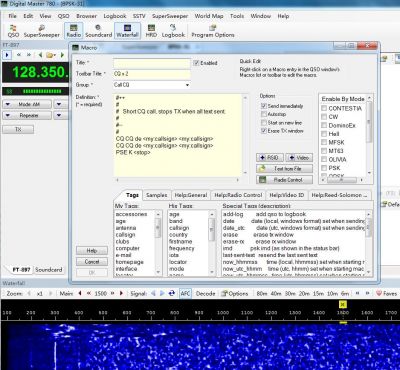Click the Decode button

[205, 293]
